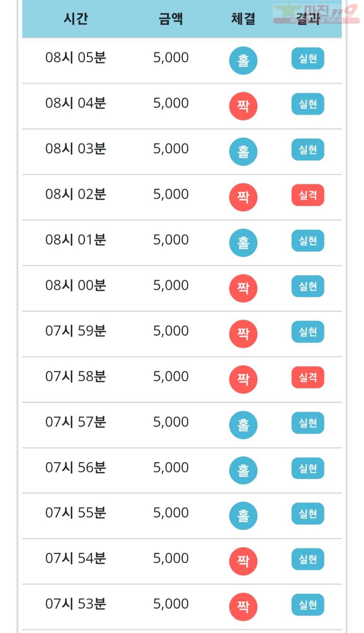This screenshot has width=364, height=633.
Task: Open the watermark logo at the top right
Action: [316, 14]
